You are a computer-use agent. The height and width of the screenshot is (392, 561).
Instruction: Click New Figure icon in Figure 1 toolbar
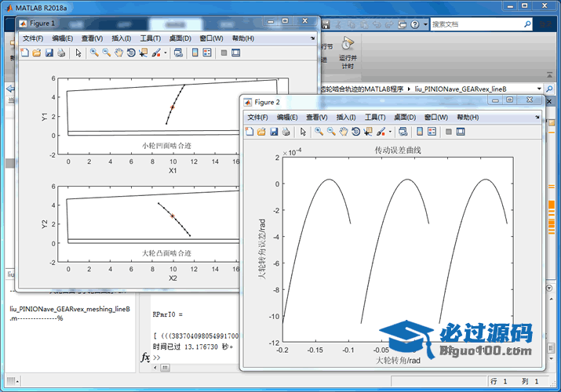[24, 53]
